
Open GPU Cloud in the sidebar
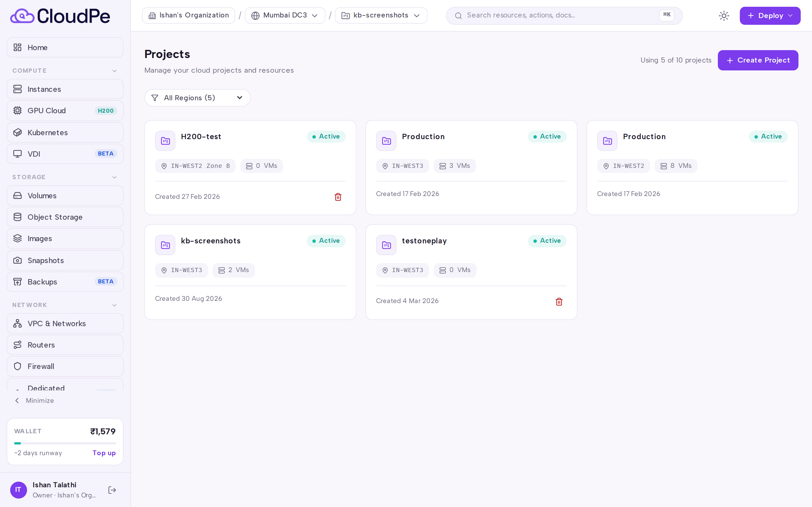point(65,111)
